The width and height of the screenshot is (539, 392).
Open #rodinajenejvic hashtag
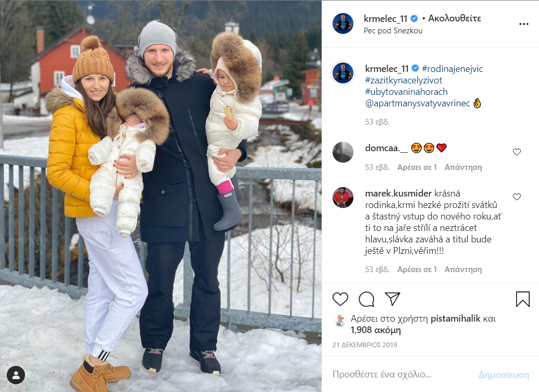452,69
